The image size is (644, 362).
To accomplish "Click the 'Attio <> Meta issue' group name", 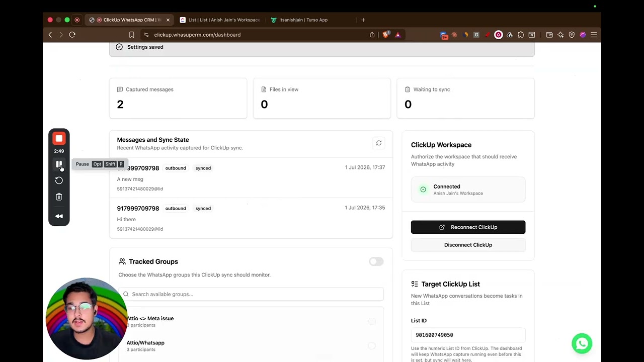I will click(150, 318).
